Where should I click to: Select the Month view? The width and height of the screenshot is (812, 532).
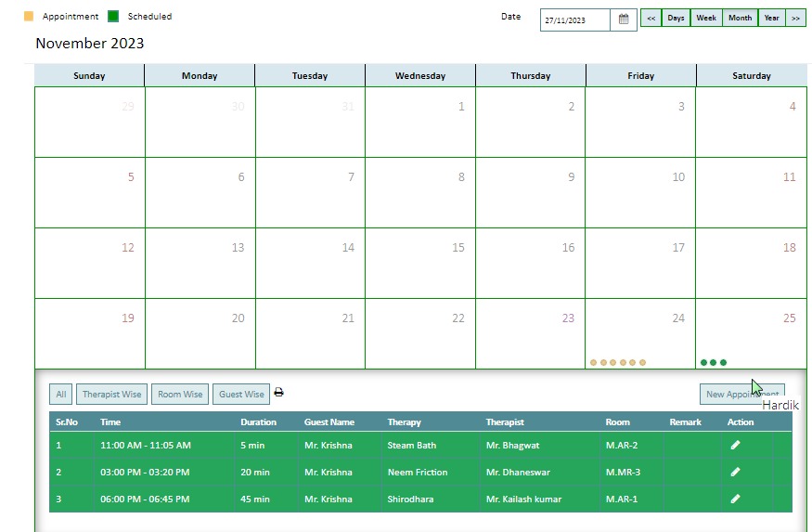coord(740,18)
